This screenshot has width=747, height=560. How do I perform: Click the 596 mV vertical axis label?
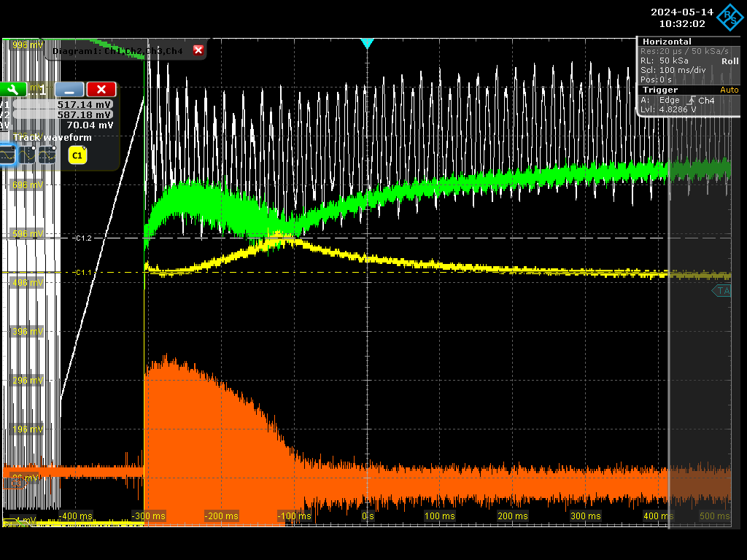click(x=27, y=234)
